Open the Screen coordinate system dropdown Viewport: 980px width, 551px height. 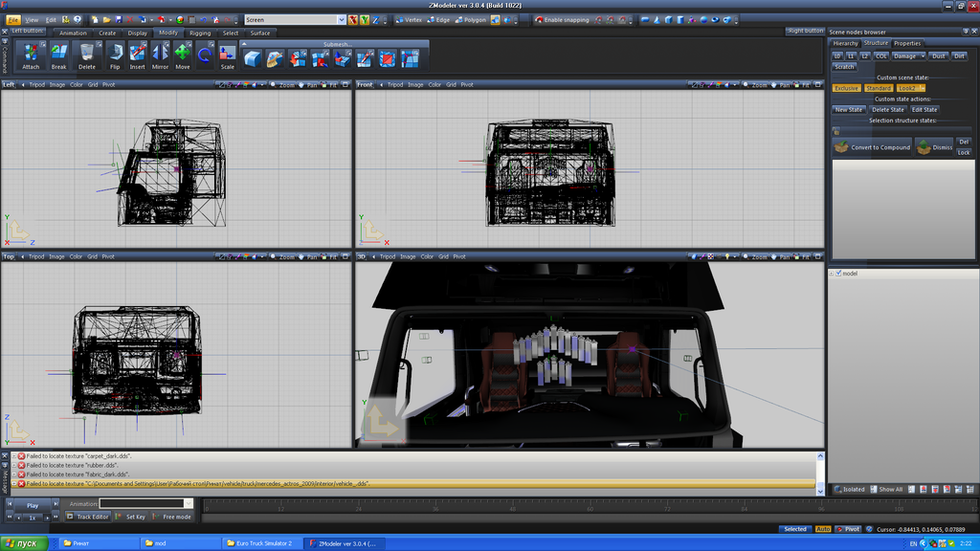pos(342,19)
